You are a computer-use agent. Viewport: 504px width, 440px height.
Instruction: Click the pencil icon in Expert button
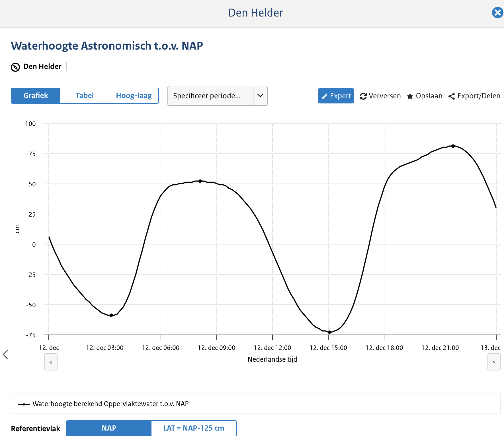[324, 96]
